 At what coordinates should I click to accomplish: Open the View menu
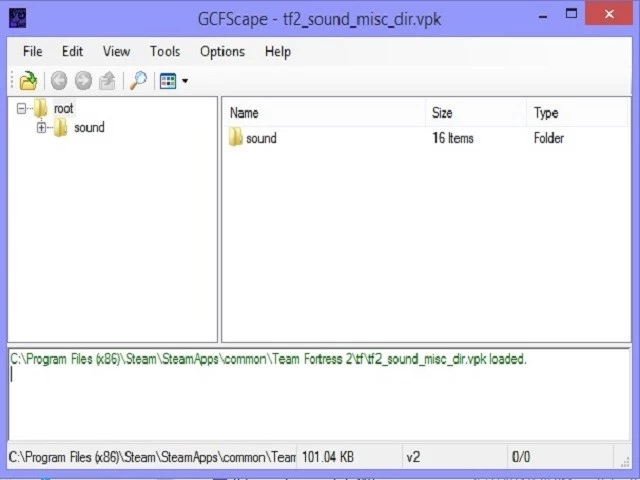116,51
